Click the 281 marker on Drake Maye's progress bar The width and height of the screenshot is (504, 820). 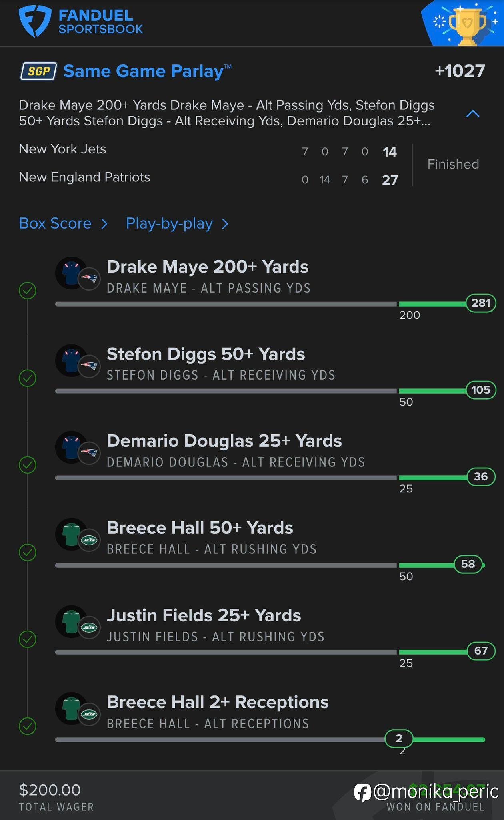(481, 303)
